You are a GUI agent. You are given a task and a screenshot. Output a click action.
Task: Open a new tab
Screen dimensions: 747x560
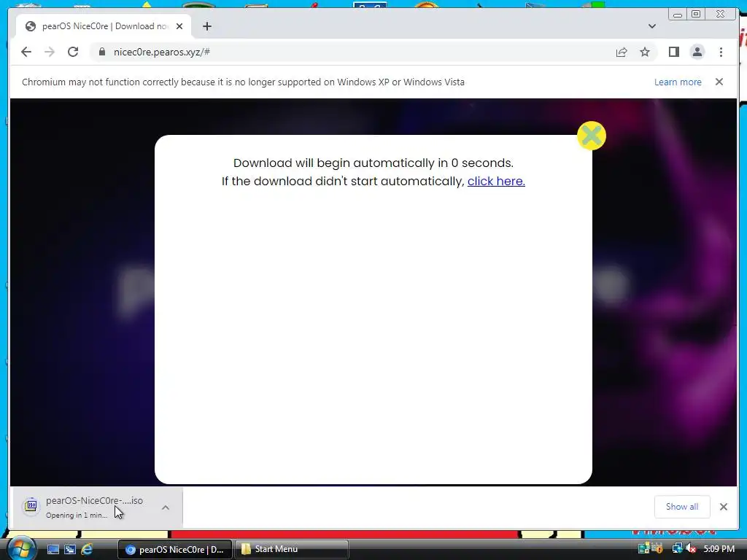[206, 26]
